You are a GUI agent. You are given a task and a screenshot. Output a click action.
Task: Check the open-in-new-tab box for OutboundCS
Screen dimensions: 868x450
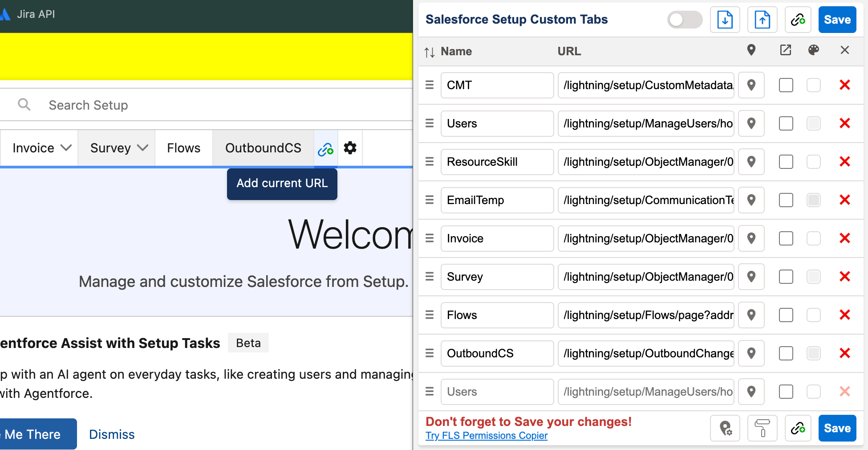coord(786,353)
